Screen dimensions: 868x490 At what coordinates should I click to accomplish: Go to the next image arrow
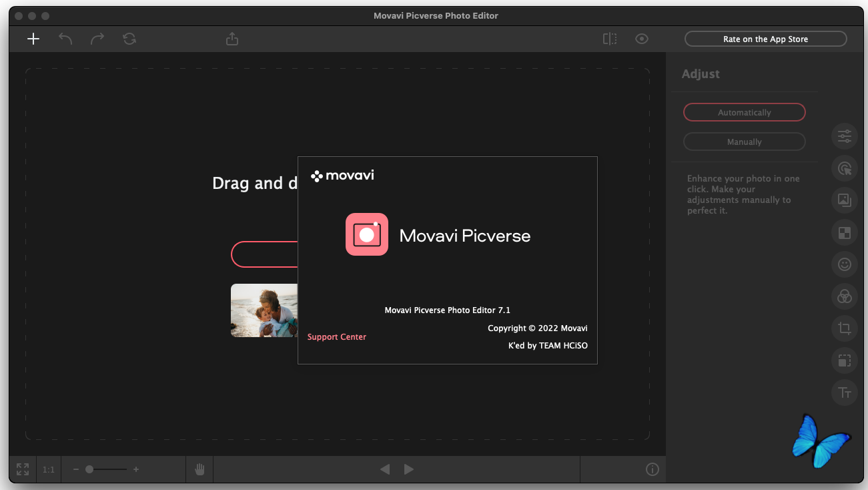(409, 469)
